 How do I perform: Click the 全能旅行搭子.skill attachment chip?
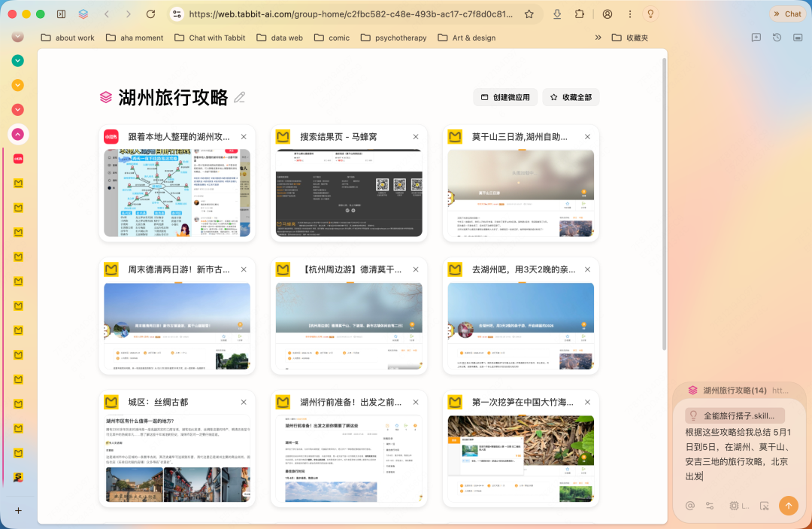735,415
